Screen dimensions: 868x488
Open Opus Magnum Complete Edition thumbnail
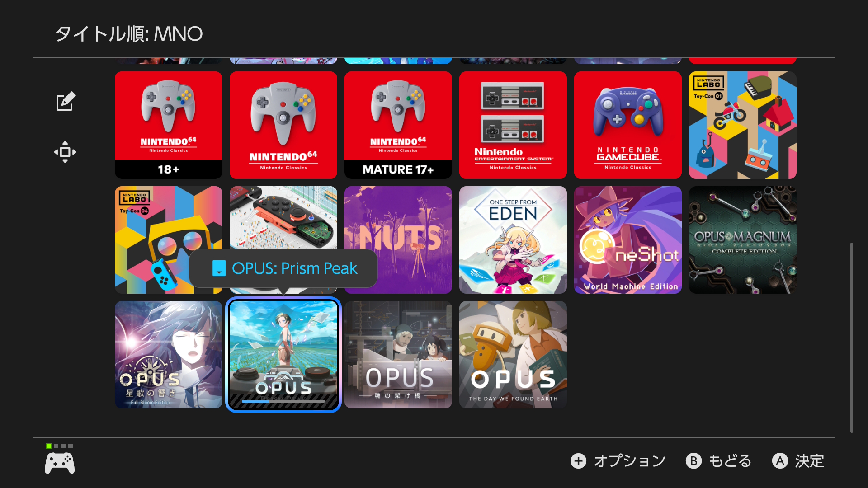(743, 240)
